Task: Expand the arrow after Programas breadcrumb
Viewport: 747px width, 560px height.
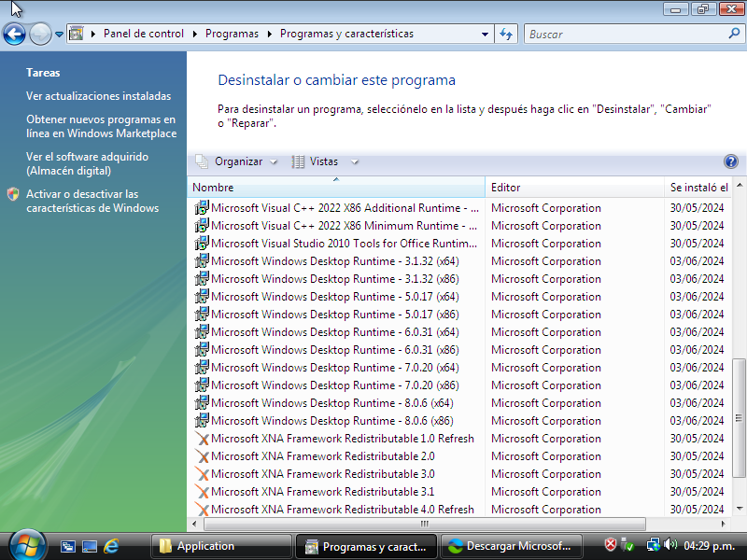Action: coord(270,34)
